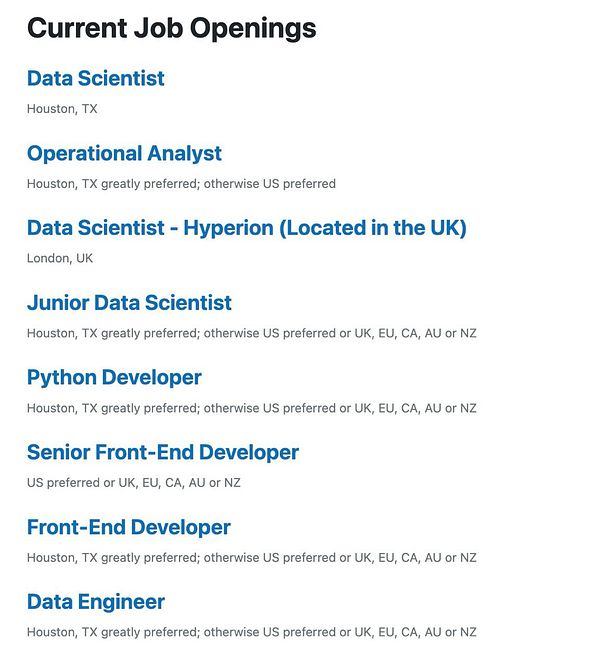Open the Senior Front-End Developer listing
The image size is (600, 666).
pos(163,452)
